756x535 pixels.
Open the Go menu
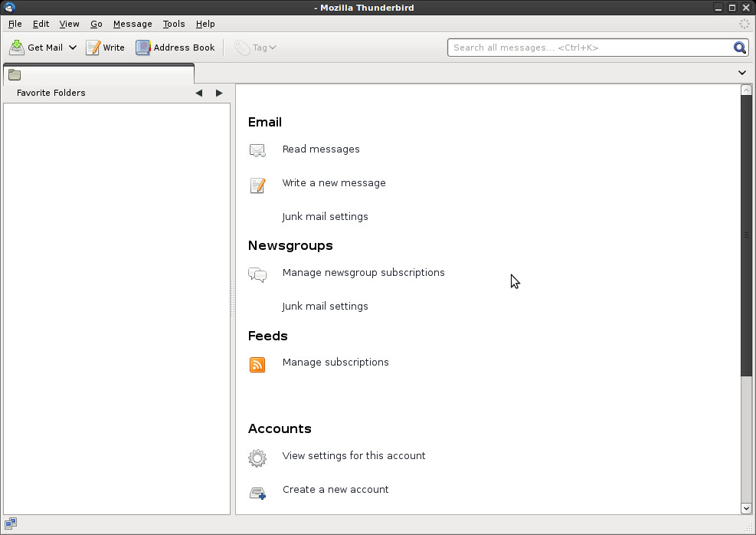click(97, 24)
